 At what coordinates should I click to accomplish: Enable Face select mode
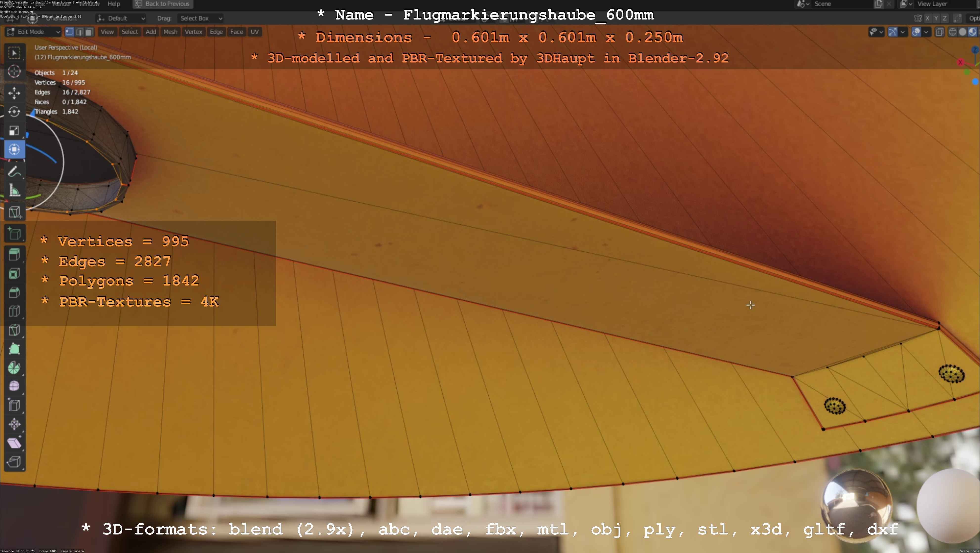(x=89, y=32)
